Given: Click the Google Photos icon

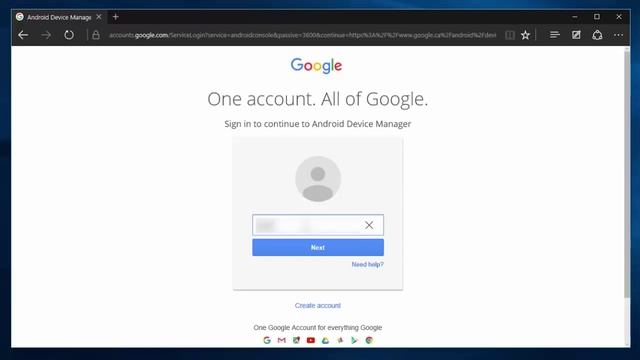Looking at the screenshot, I should 340,340.
